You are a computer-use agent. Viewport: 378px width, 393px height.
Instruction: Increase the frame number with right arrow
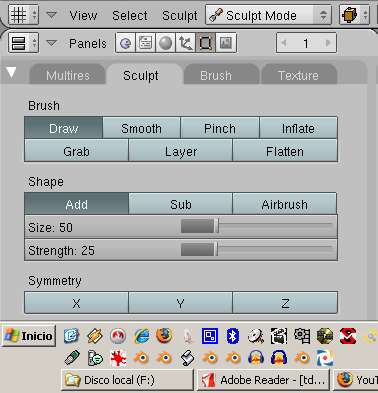(x=328, y=43)
